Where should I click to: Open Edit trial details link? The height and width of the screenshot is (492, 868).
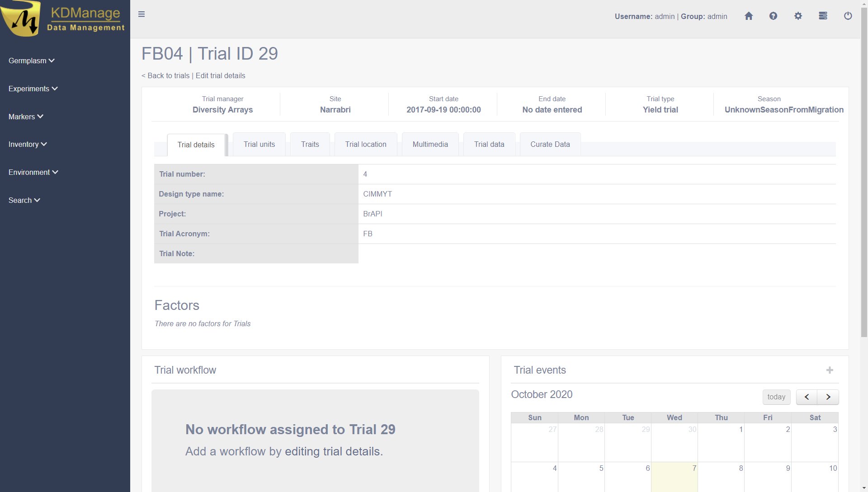pyautogui.click(x=220, y=75)
